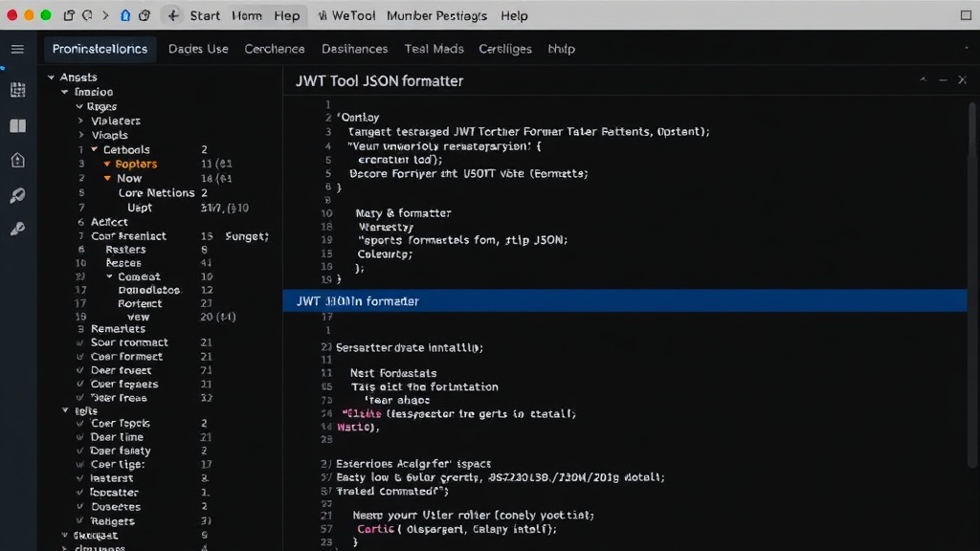This screenshot has width=980, height=551.
Task: Open the Start menu item
Action: click(x=205, y=16)
